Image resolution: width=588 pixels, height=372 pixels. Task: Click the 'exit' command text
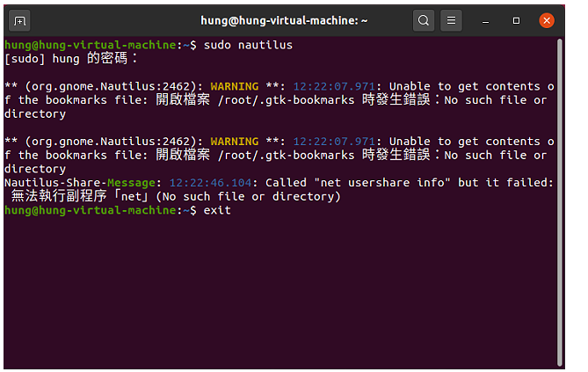click(217, 210)
